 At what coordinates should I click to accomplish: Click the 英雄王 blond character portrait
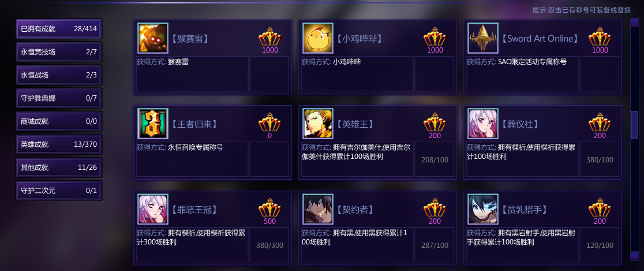click(x=318, y=124)
